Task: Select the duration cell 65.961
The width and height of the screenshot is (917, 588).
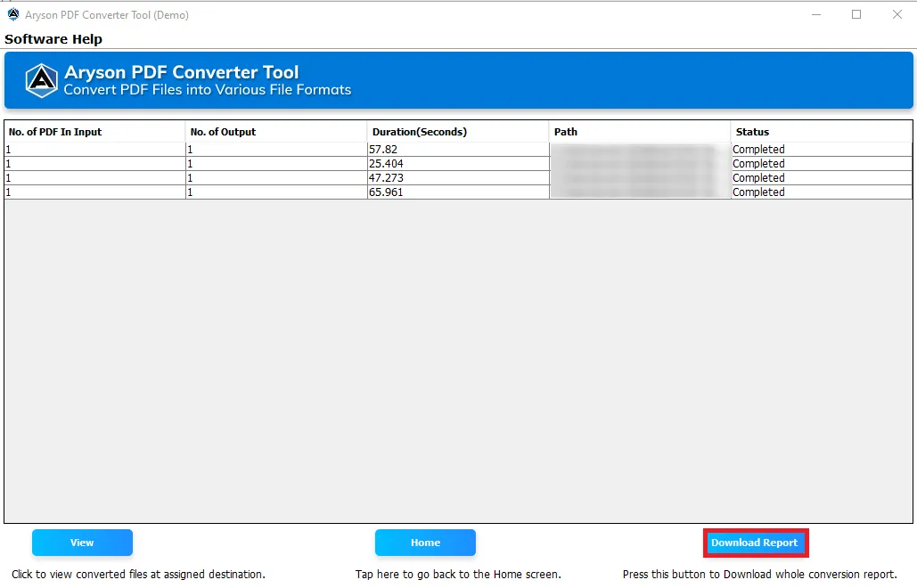Action: [x=458, y=192]
